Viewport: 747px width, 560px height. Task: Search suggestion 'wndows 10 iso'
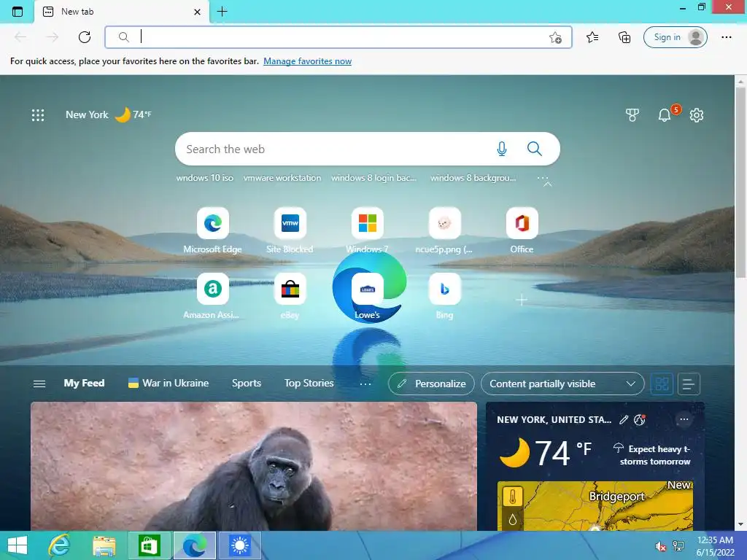pos(205,178)
